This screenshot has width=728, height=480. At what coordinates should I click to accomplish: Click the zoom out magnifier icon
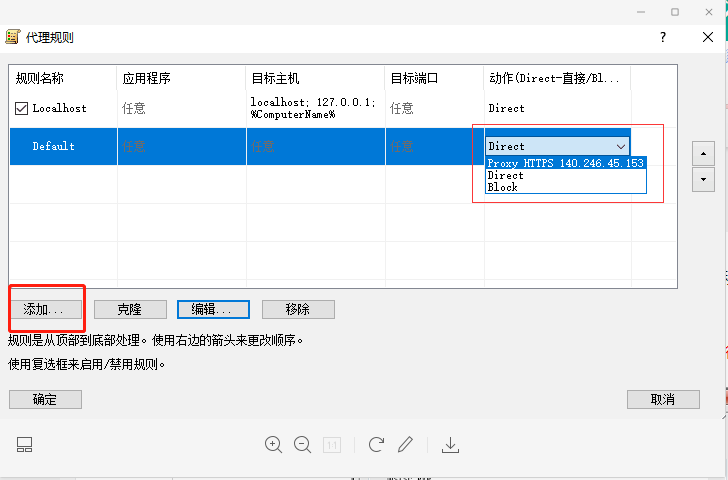(x=302, y=444)
